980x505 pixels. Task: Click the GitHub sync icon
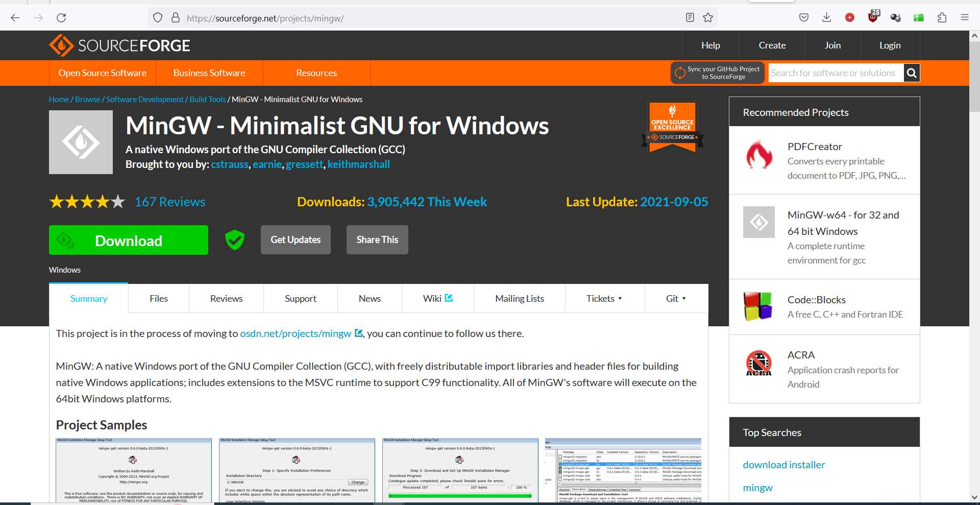[x=680, y=73]
